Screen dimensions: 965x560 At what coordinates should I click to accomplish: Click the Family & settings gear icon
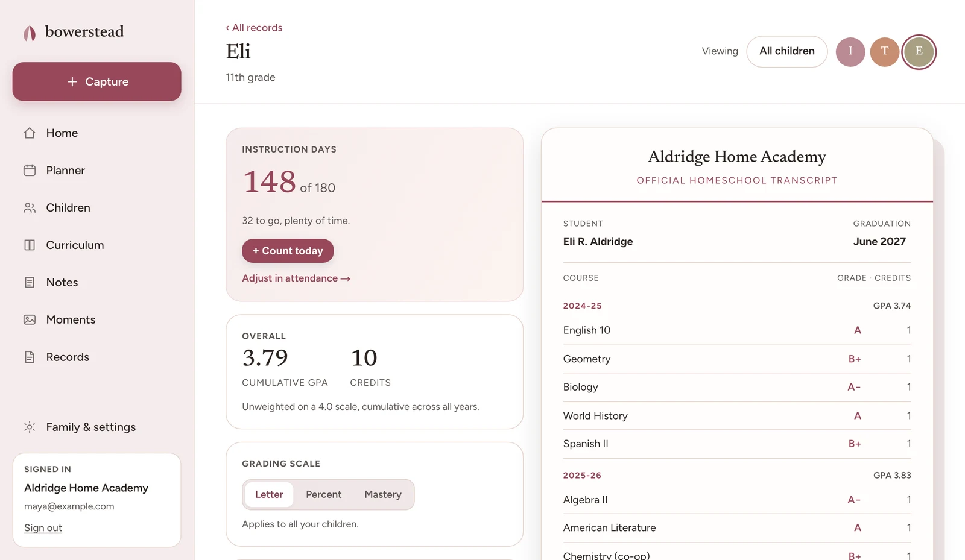30,427
